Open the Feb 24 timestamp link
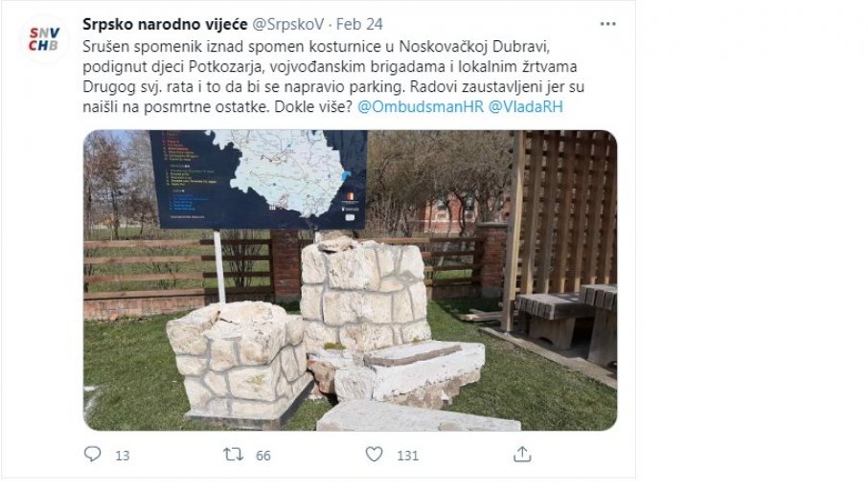The height and width of the screenshot is (491, 868). pyautogui.click(x=359, y=24)
